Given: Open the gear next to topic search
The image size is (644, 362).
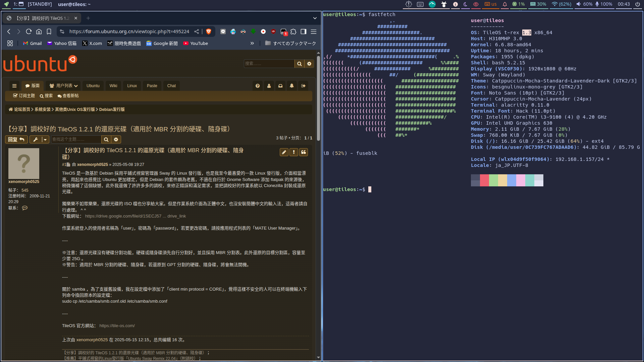Looking at the screenshot, I should coord(116,139).
